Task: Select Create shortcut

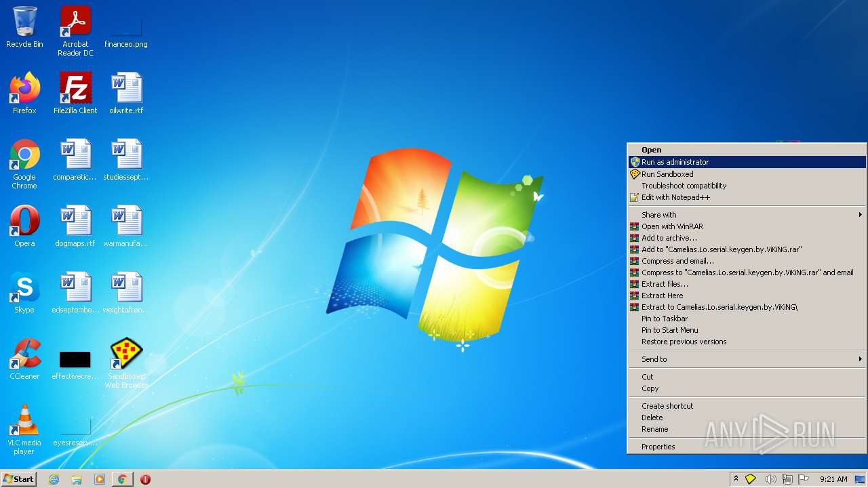Action: 747,406
